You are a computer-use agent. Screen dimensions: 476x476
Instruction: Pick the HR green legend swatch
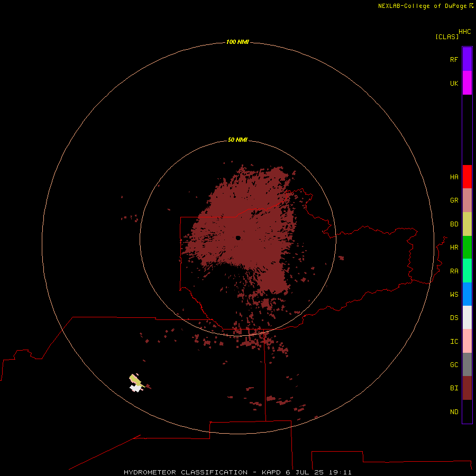point(467,248)
